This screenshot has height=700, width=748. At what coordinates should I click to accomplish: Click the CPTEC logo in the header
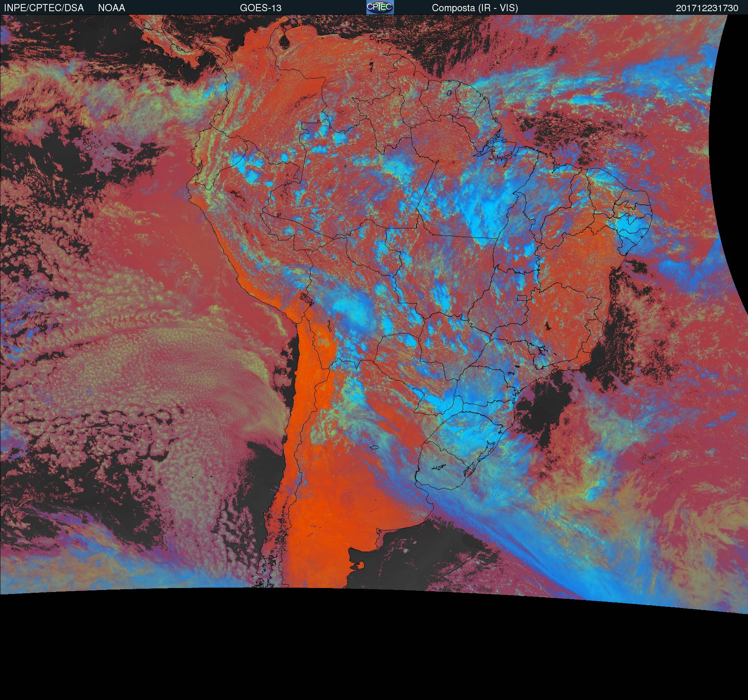click(x=380, y=7)
